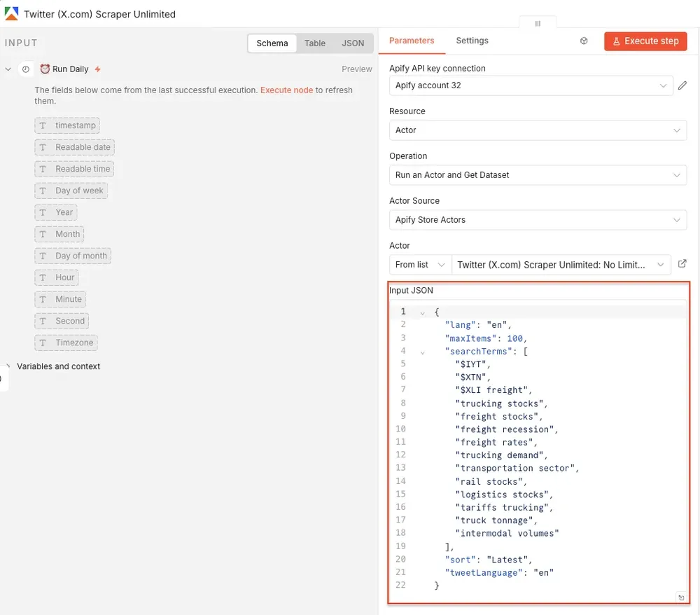
Task: Open the Resource Actor dropdown
Action: pyautogui.click(x=538, y=130)
